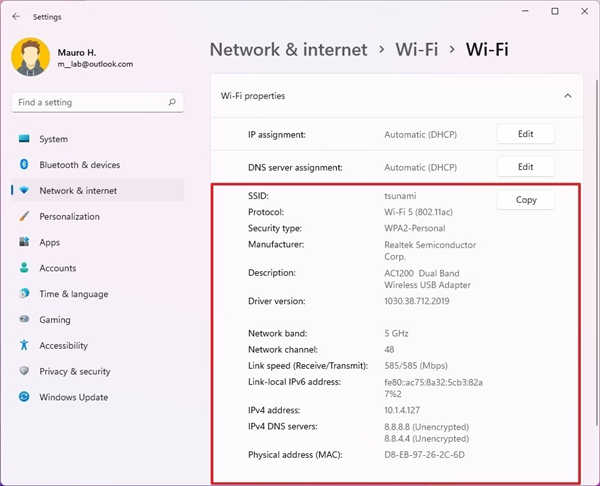This screenshot has height=486, width=600.
Task: Click the System icon in sidebar
Action: (24, 139)
